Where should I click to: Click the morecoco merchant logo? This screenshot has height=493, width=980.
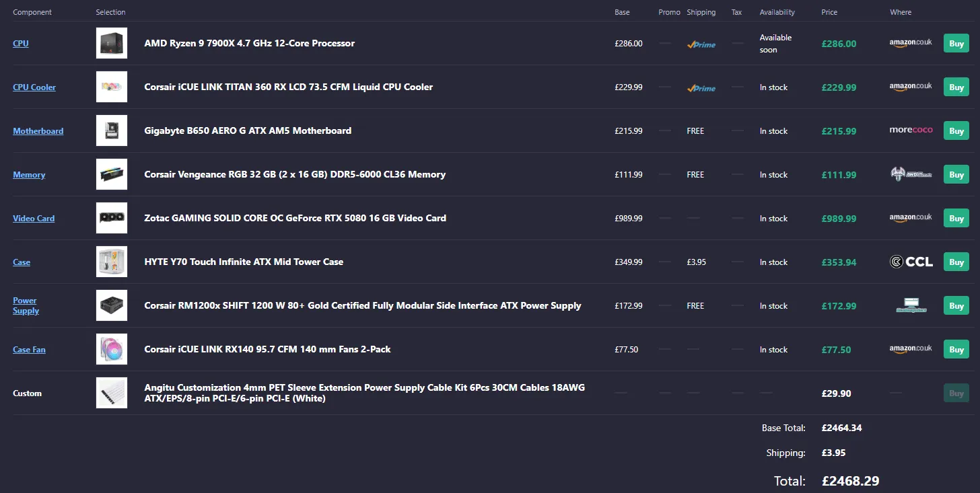click(x=911, y=130)
